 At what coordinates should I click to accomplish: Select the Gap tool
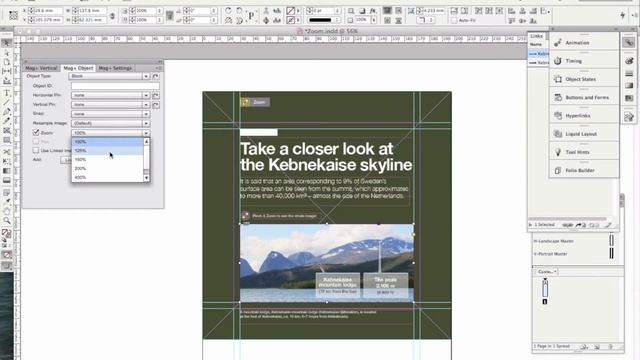(7, 71)
